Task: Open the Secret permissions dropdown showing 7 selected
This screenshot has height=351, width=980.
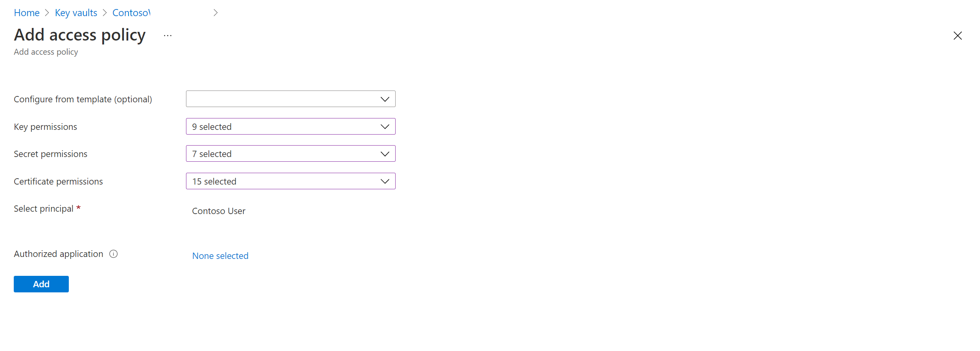Action: coord(290,153)
